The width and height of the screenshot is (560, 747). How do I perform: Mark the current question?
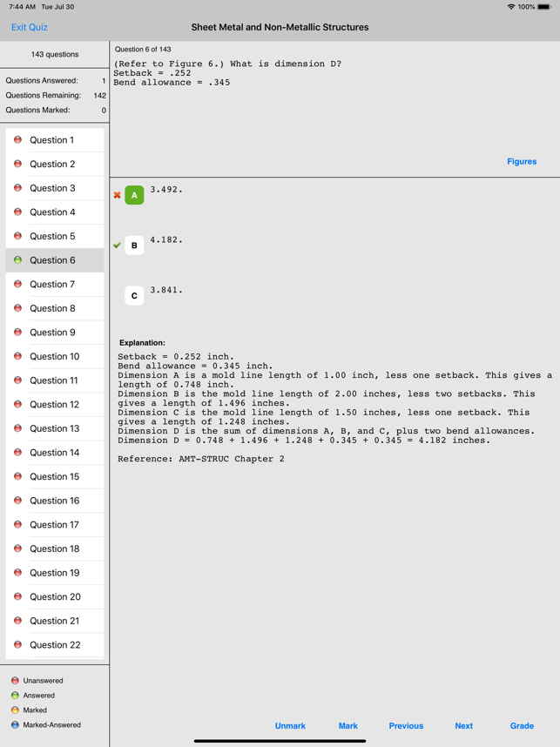pos(347,725)
